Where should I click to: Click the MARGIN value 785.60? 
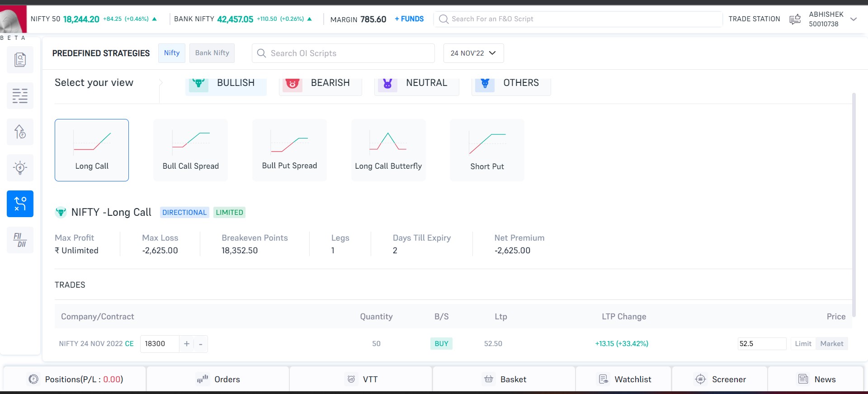pyautogui.click(x=373, y=19)
